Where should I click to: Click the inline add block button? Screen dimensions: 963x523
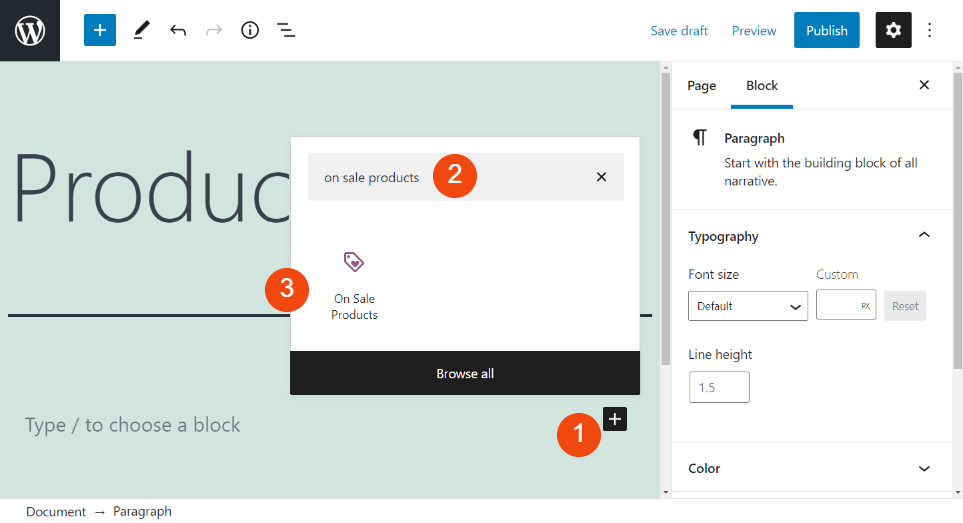coord(615,419)
